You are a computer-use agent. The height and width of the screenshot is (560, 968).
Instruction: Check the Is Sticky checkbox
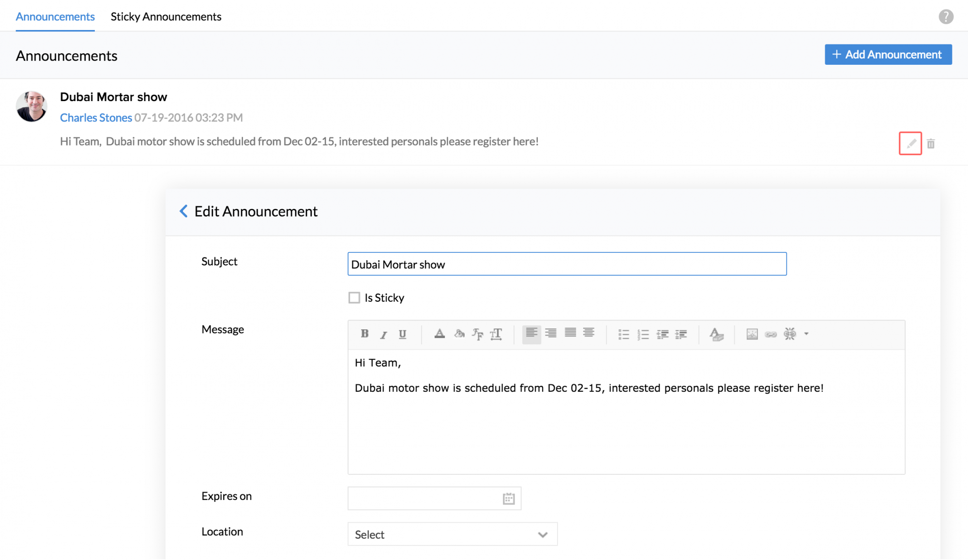coord(354,297)
